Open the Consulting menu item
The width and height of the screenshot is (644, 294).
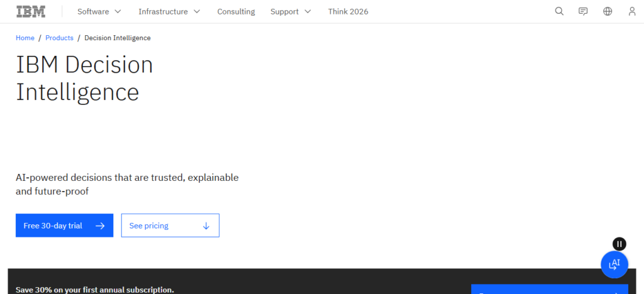[x=236, y=11]
